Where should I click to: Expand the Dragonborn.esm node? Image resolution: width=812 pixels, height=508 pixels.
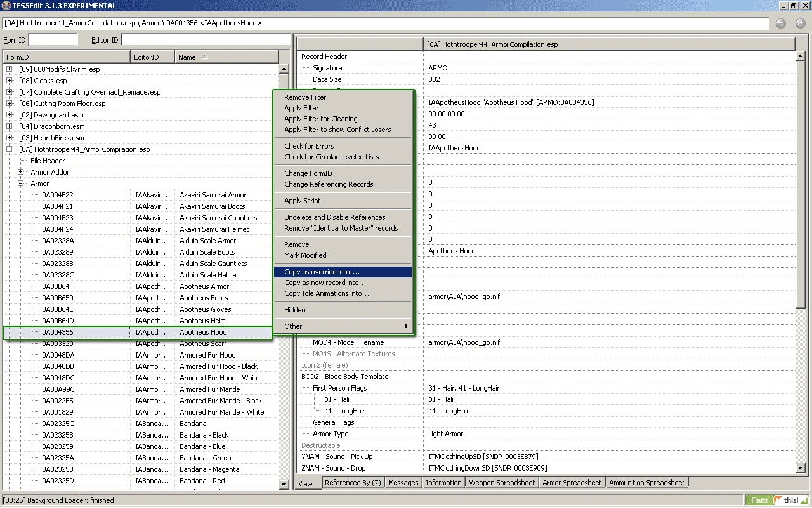[10, 126]
